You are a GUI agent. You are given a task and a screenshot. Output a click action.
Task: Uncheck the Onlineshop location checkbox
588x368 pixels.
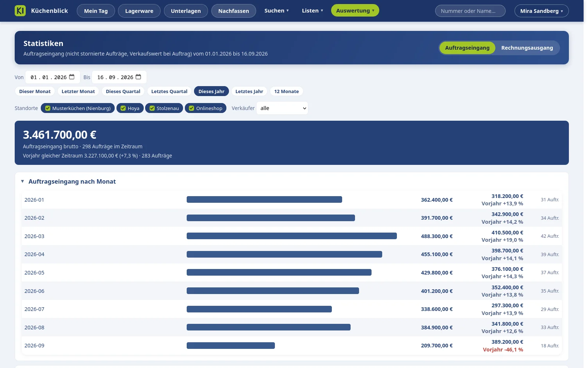click(x=191, y=108)
